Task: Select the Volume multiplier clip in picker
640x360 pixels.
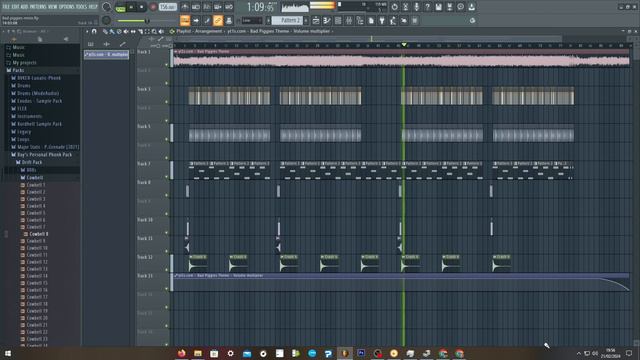Action: 107,54
